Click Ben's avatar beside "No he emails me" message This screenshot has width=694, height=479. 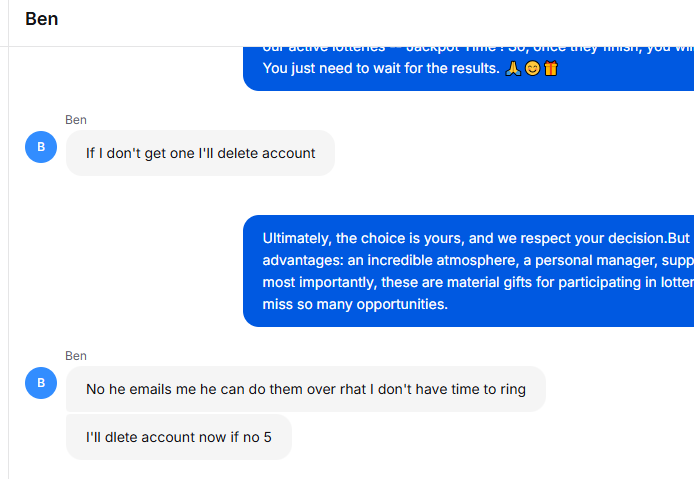coord(41,383)
